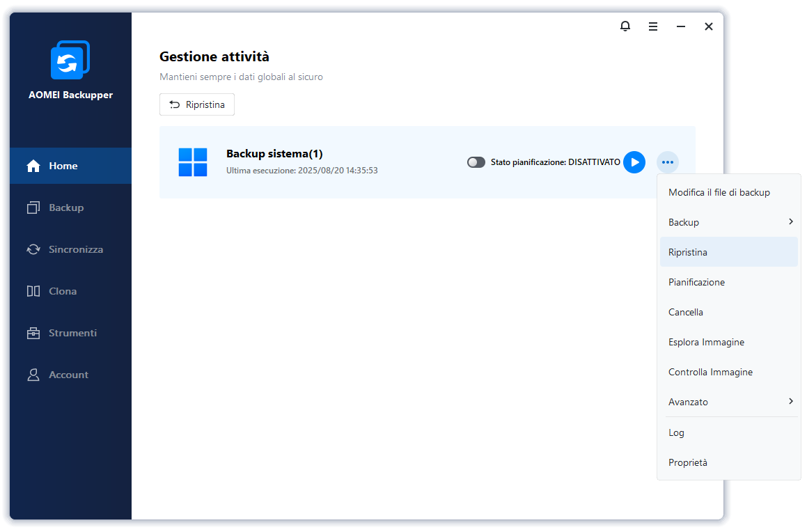The image size is (807, 532).
Task: Enable the Stato pianificazione toggle
Action: [x=476, y=162]
